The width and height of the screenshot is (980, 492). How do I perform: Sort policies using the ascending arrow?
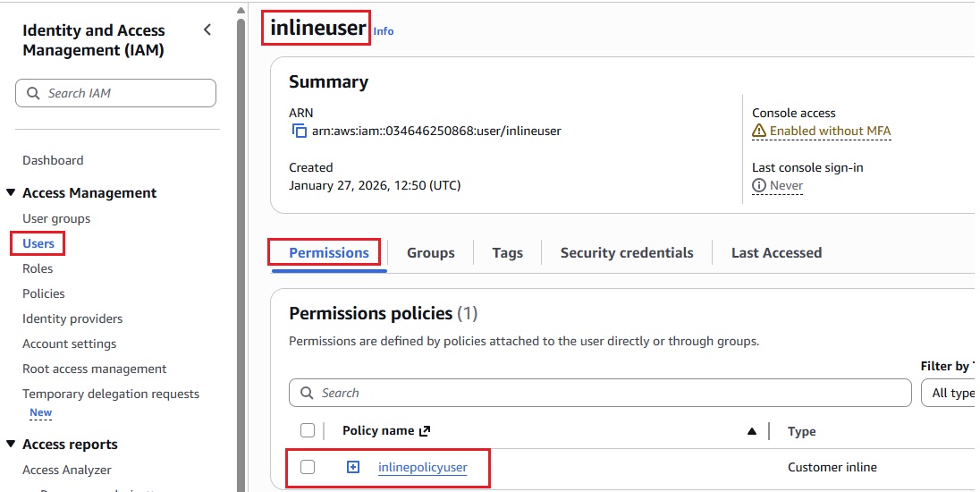point(752,431)
